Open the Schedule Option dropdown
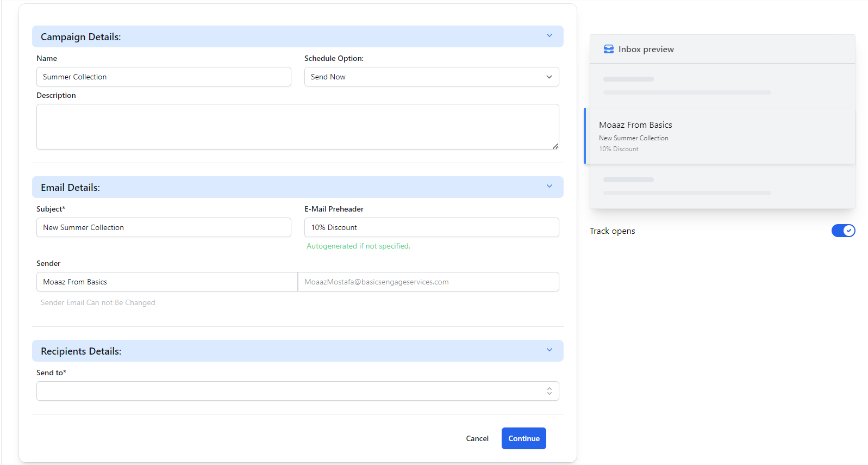 [x=432, y=77]
